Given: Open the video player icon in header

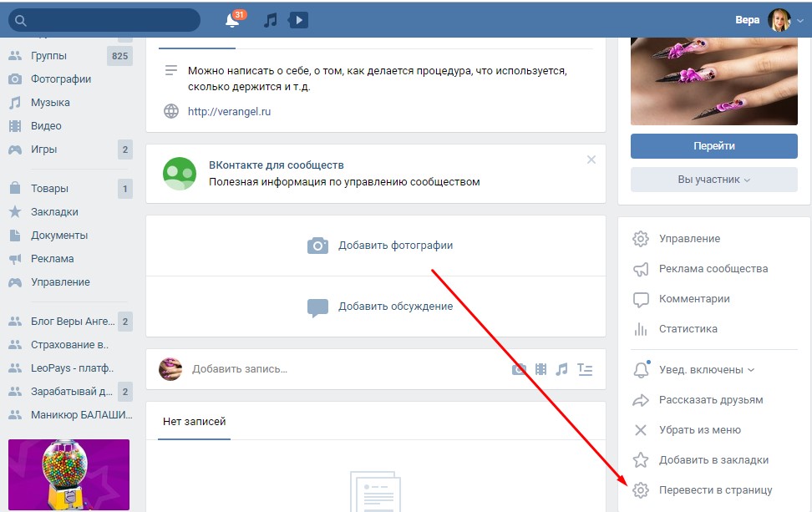Looking at the screenshot, I should point(298,20).
